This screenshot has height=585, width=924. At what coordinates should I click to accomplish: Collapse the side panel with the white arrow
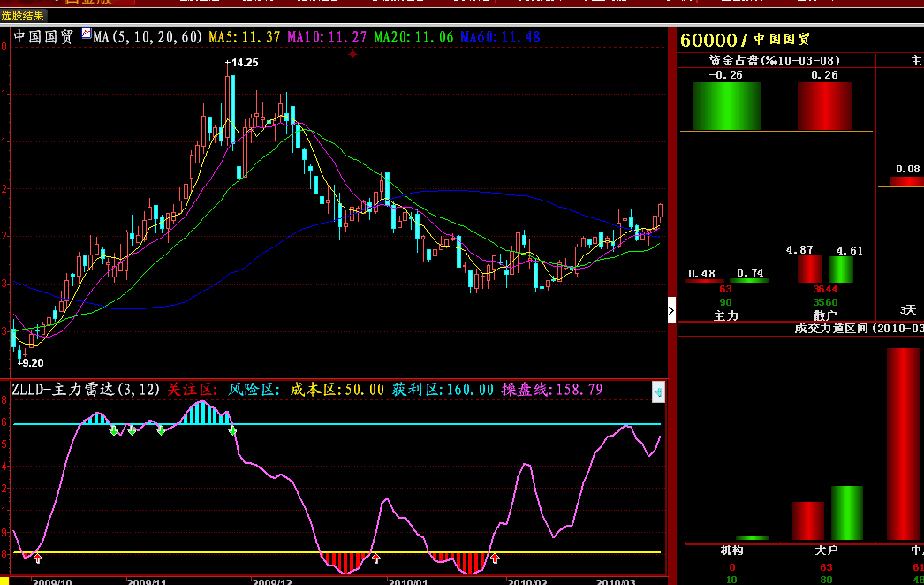tap(671, 310)
